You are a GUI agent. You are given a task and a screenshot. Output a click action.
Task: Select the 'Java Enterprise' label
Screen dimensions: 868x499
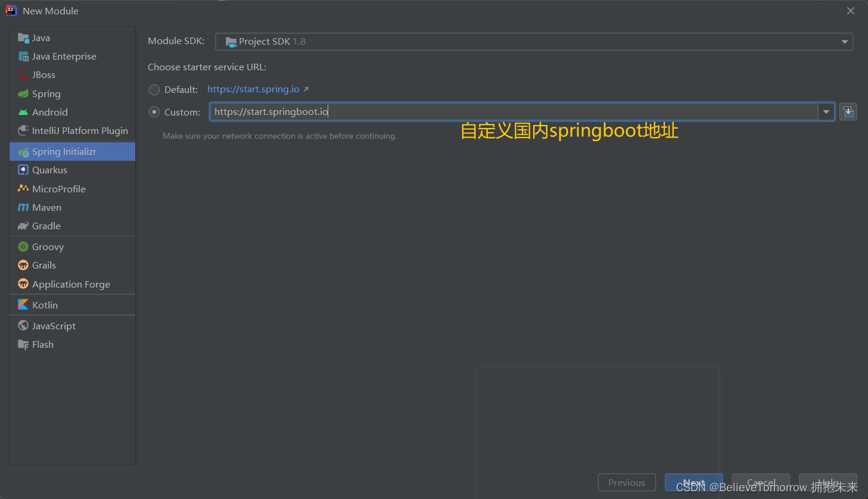[x=64, y=57]
